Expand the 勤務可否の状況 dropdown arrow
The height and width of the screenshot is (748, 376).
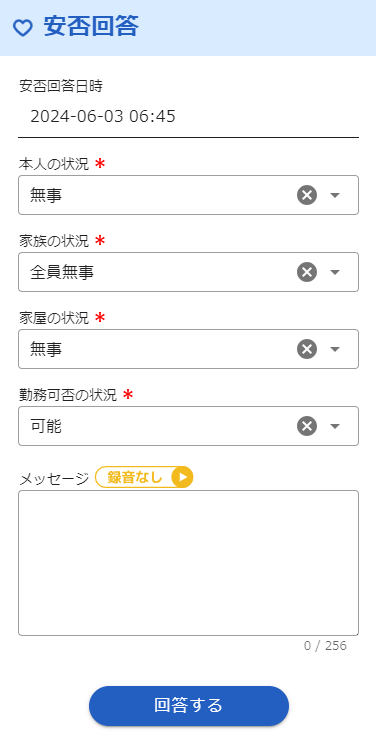coord(335,426)
